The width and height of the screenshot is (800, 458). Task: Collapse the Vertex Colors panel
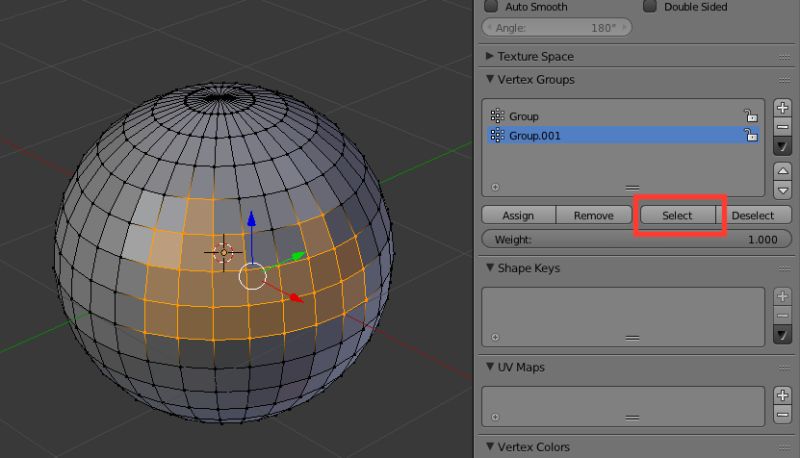[490, 446]
